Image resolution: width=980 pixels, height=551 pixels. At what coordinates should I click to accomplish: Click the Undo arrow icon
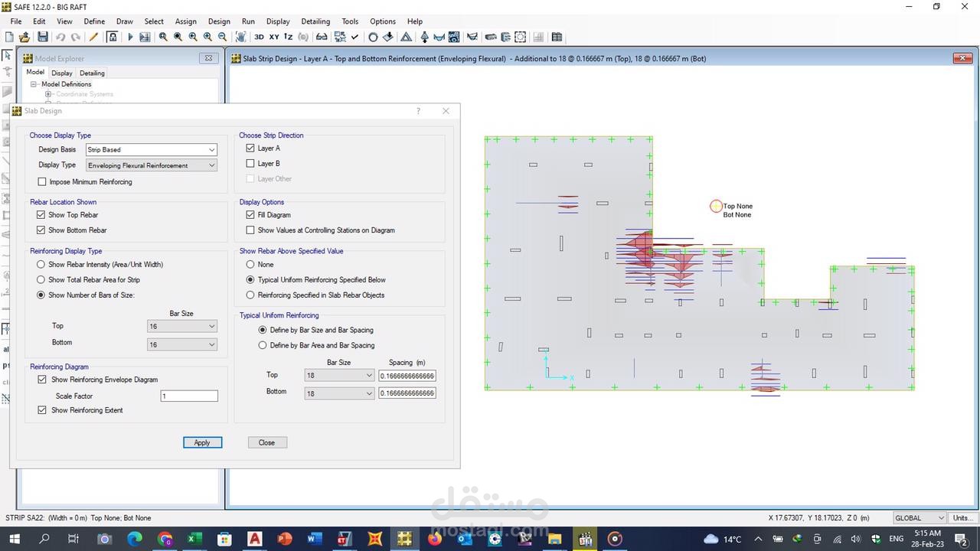point(60,37)
